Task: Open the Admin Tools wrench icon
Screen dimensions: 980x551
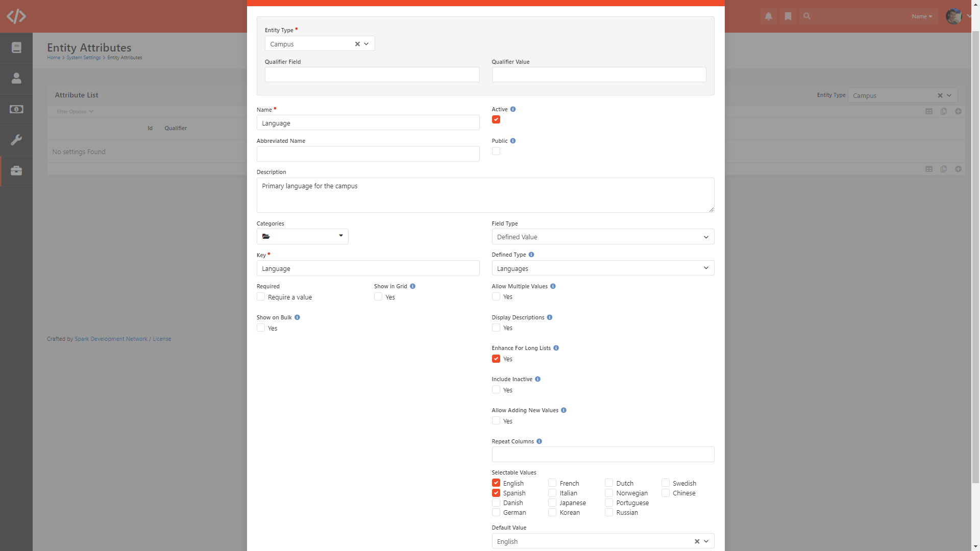Action: point(16,140)
